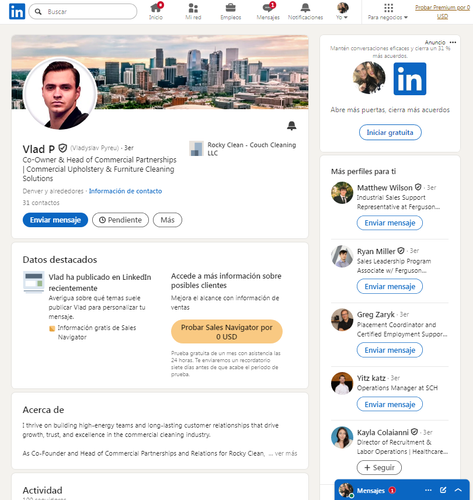Click Yitz katz avatar
Viewport: 473px width, 500px height.
coord(342,383)
